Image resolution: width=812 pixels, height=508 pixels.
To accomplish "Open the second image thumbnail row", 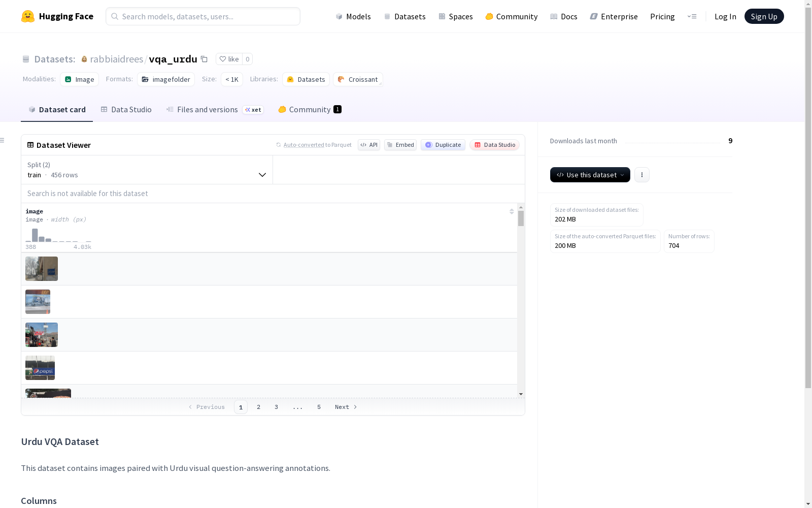I will (38, 302).
